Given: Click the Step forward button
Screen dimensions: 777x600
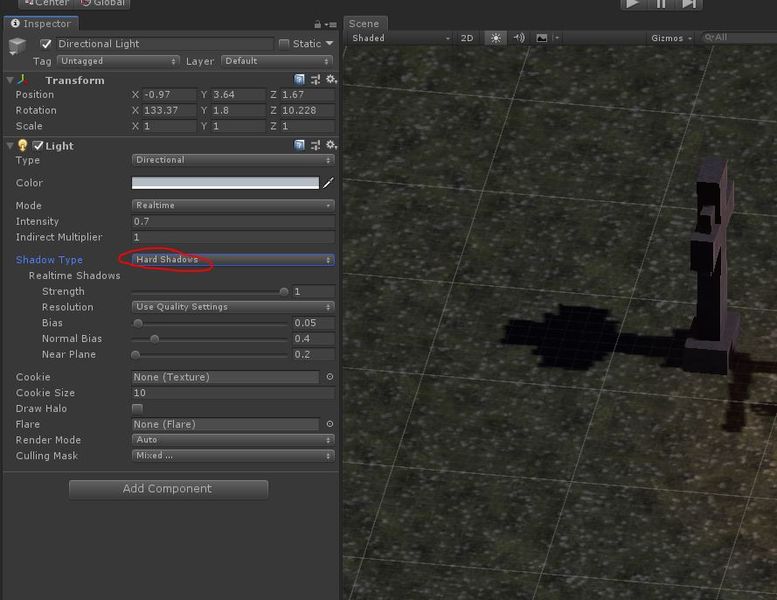Looking at the screenshot, I should pyautogui.click(x=688, y=4).
